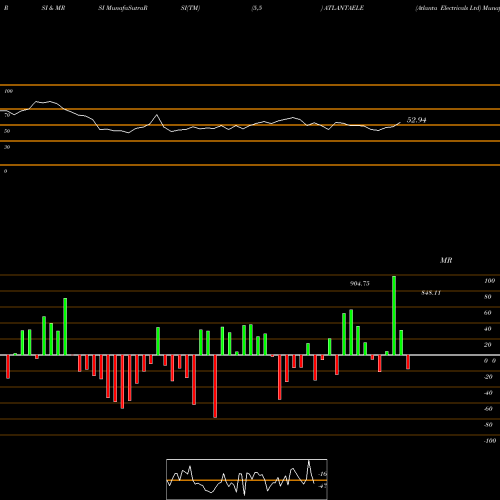Click the SI MunafaSutraR header text

[x=123, y=8]
